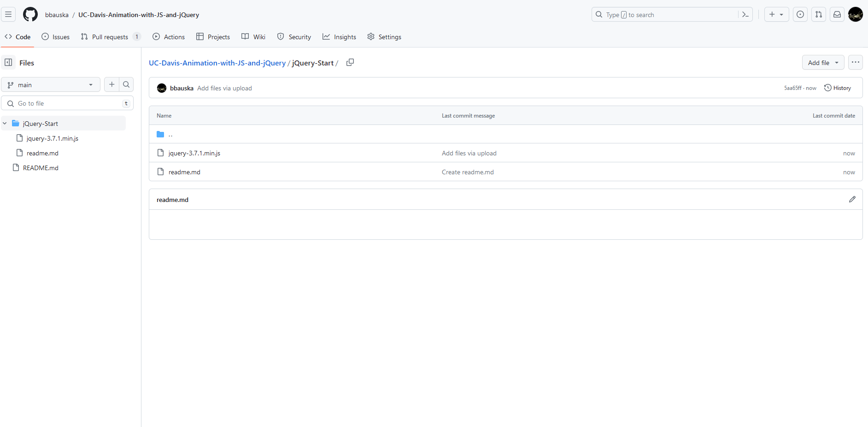Collapse the jQuery-Start folder chevron
Screen dimensions: 868x427
pyautogui.click(x=5, y=123)
